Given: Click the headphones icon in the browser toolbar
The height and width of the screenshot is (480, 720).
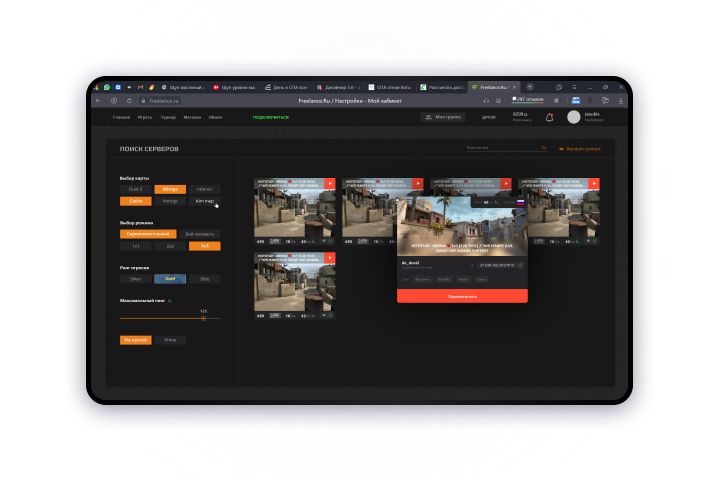Looking at the screenshot, I should pos(486,101).
